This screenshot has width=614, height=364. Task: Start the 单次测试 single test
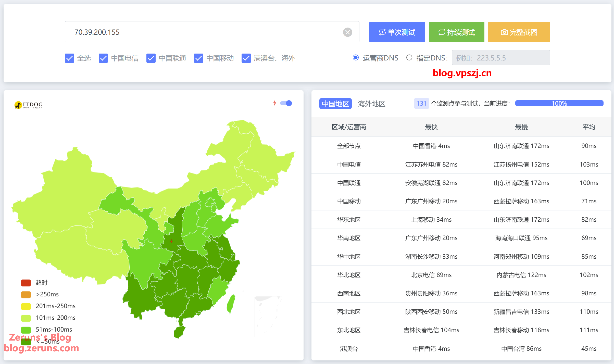(x=397, y=32)
